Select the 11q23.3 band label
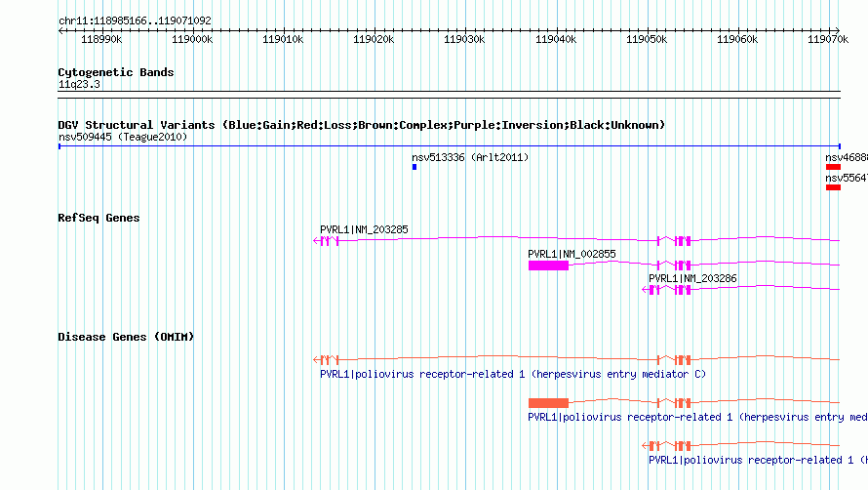 79,84
